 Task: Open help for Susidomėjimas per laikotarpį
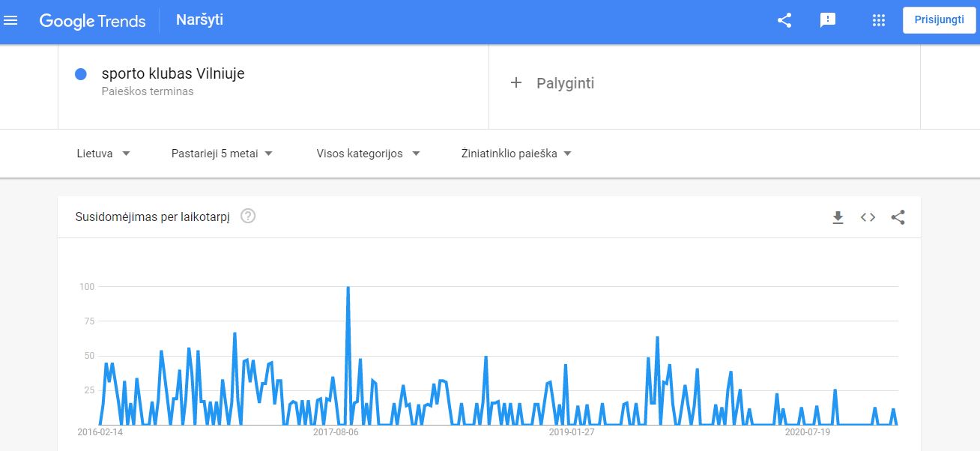(x=248, y=217)
